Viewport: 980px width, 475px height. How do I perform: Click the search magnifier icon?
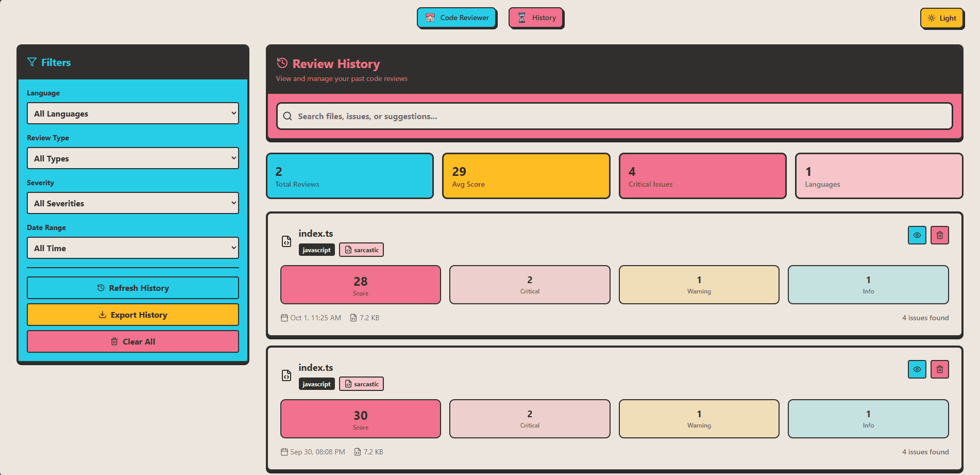click(288, 117)
